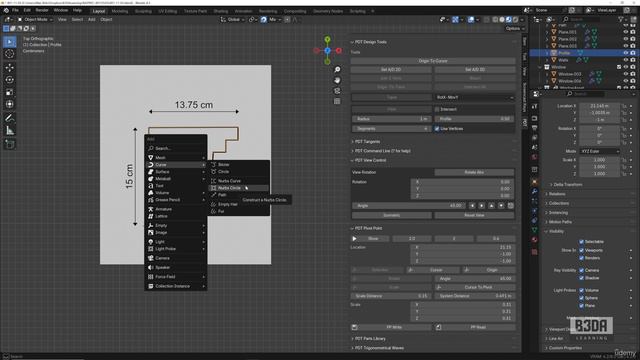Click the Isometric view button
This screenshot has width=640, height=360.
coord(391,215)
